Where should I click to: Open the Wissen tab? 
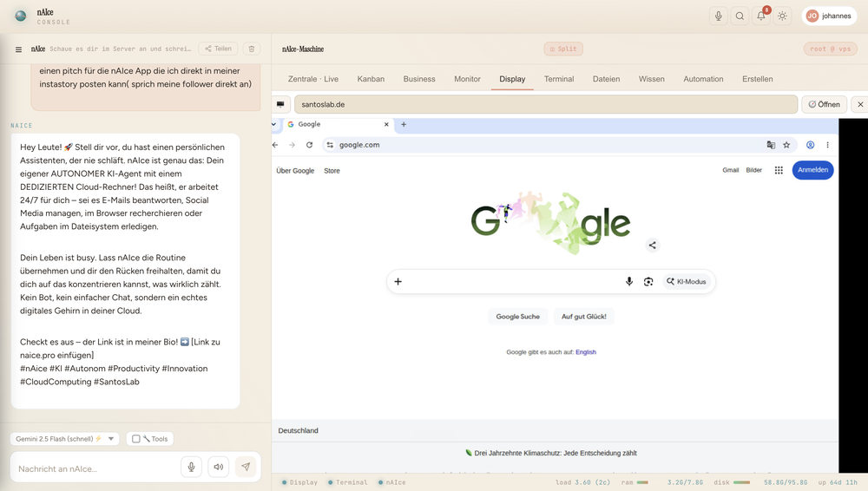point(652,79)
